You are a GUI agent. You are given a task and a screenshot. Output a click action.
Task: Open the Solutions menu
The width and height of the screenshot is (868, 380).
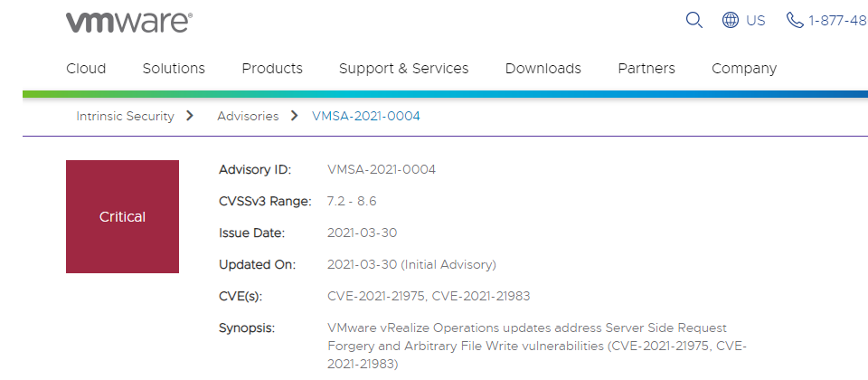(174, 69)
